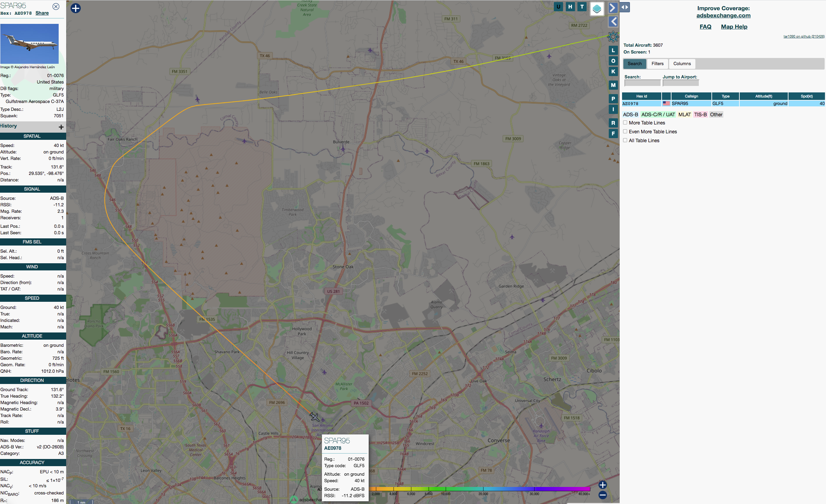
Task: Zoom in with the map plus button
Action: coord(603,485)
